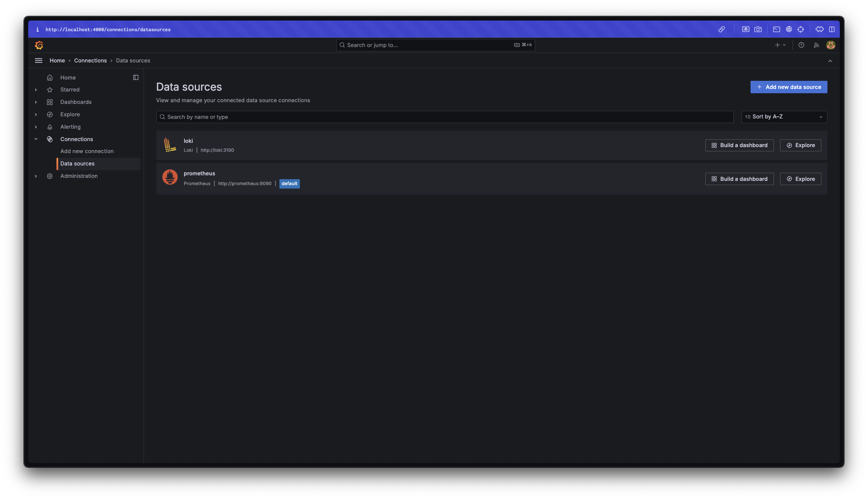Click the browser screenshot camera icon
Viewport: 868px width, 499px height.
coord(758,30)
